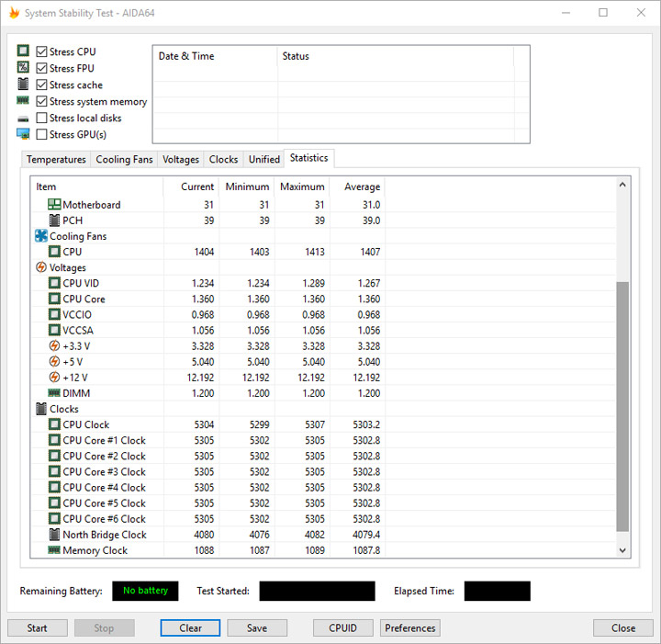The width and height of the screenshot is (661, 644).
Task: Open the Voltages tab
Action: click(181, 160)
